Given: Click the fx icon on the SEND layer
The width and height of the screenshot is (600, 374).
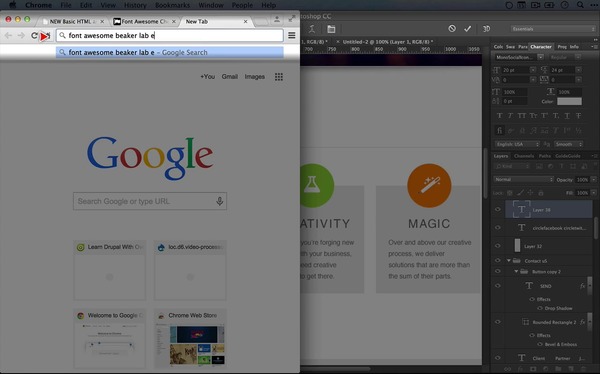Looking at the screenshot, I should [x=582, y=286].
